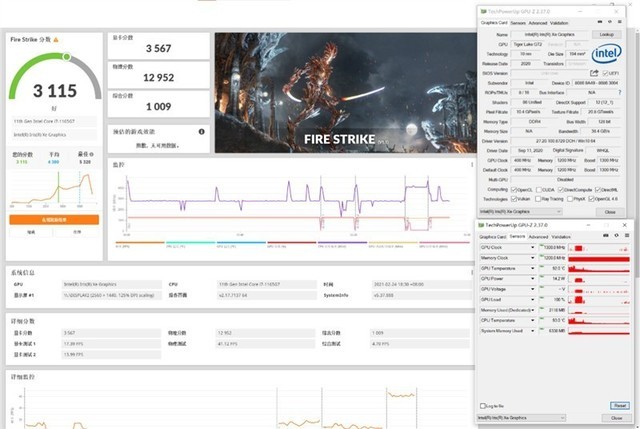The width and height of the screenshot is (640, 429).
Task: Click GPU-Z app icon in Sensors window title
Action: coord(481,225)
